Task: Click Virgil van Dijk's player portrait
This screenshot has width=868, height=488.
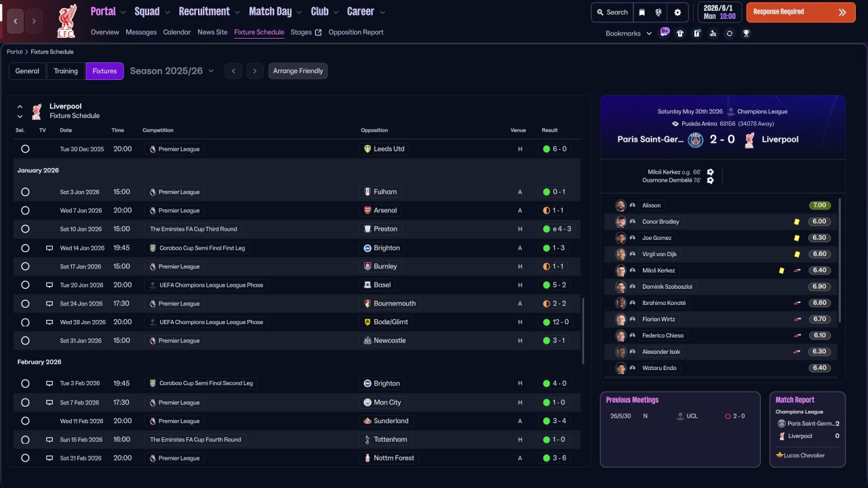Action: pyautogui.click(x=620, y=254)
